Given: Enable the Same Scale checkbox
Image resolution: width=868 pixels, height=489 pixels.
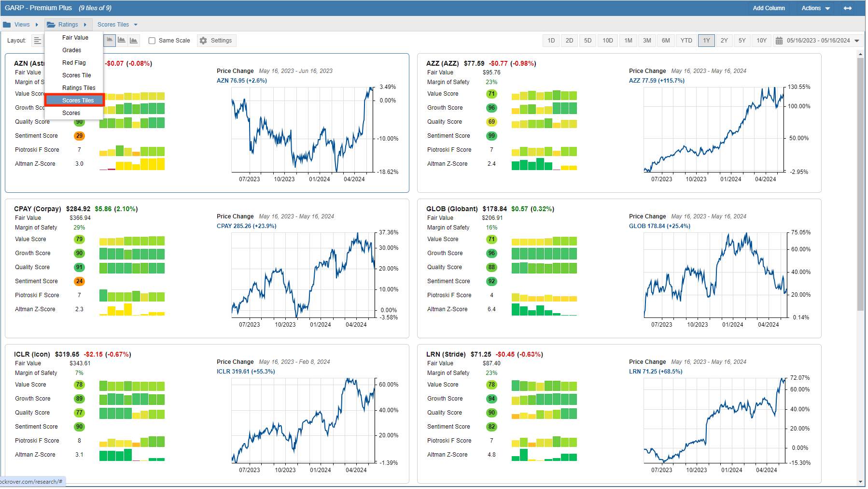Looking at the screenshot, I should tap(152, 41).
